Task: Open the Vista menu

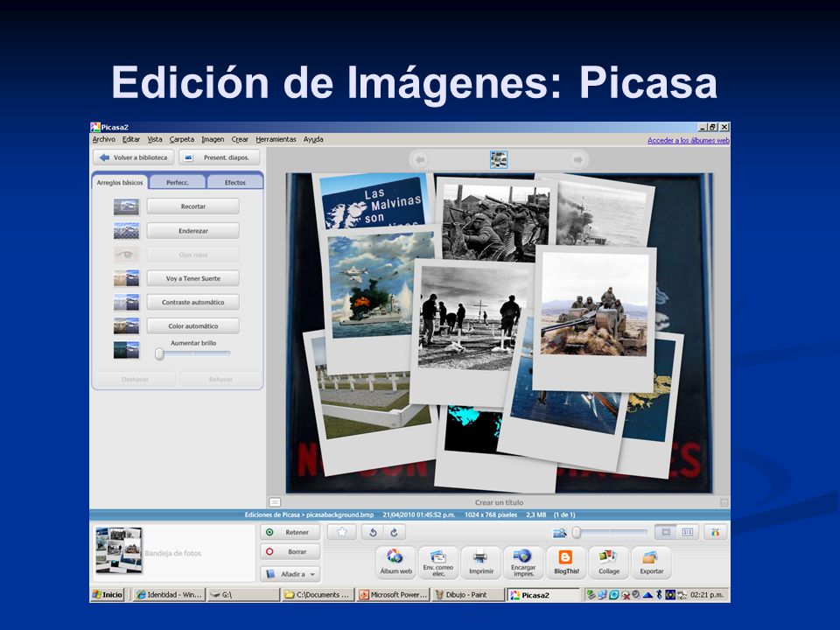Action: (x=155, y=139)
